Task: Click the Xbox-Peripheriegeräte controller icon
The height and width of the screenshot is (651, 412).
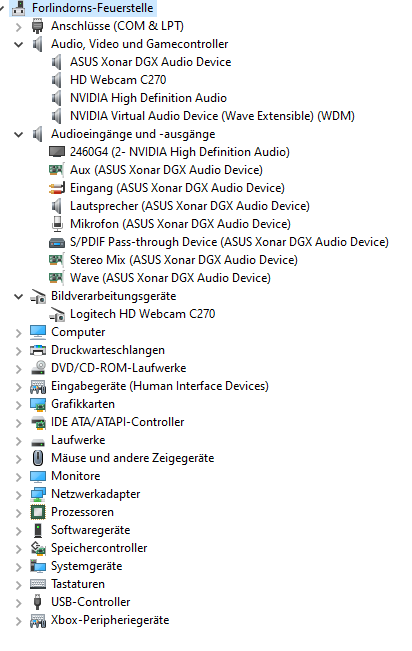Action: pyautogui.click(x=38, y=621)
